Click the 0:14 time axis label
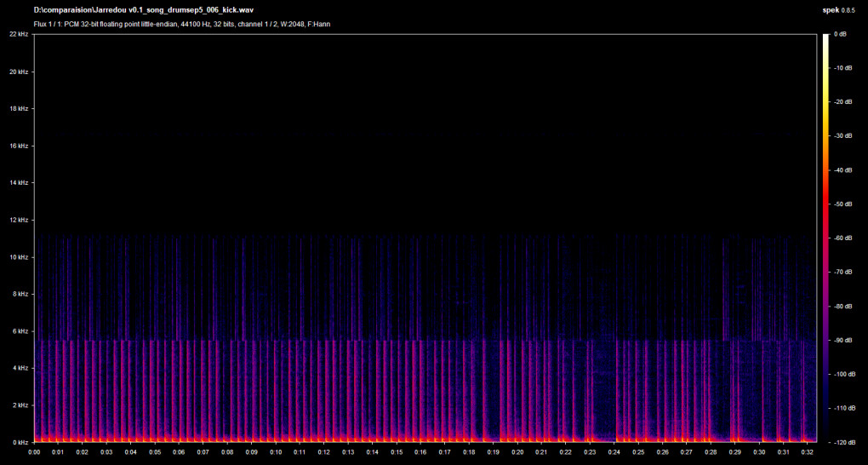The width and height of the screenshot is (868, 465). [372, 452]
